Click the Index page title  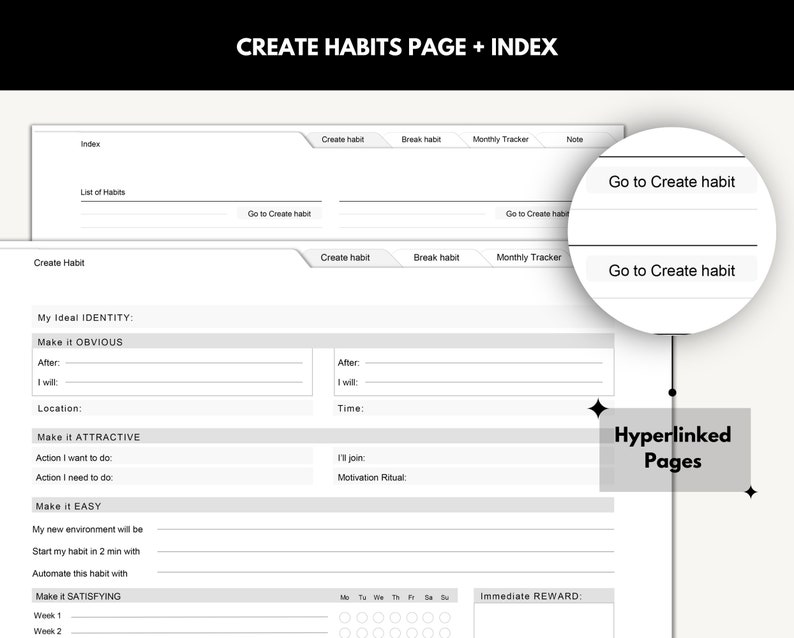coord(90,144)
